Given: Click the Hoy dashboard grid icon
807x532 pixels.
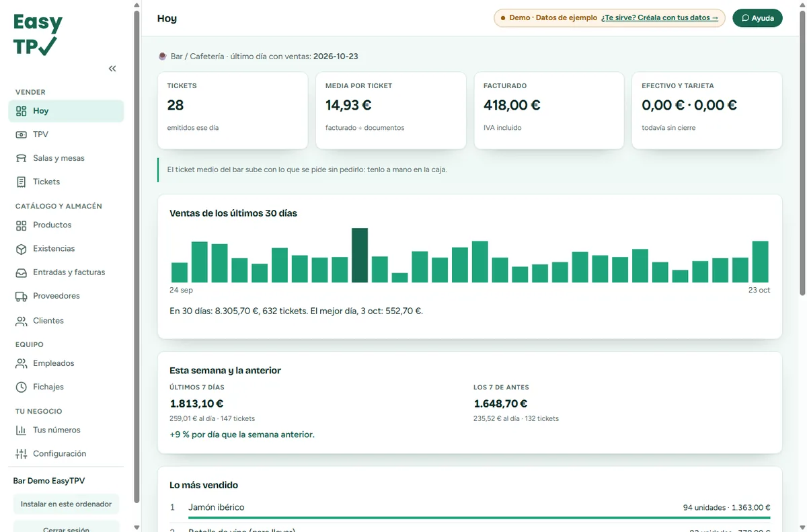Looking at the screenshot, I should pyautogui.click(x=22, y=111).
